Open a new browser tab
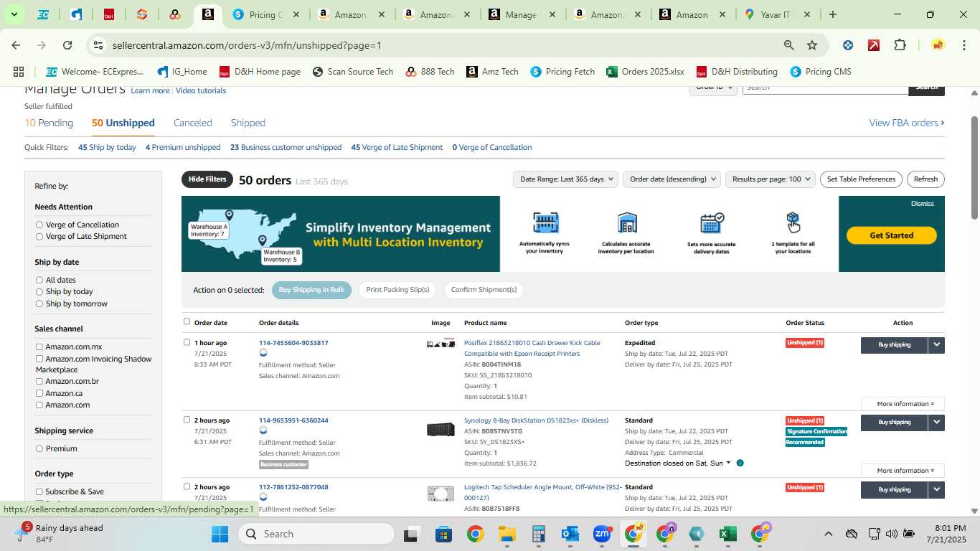 [x=833, y=14]
